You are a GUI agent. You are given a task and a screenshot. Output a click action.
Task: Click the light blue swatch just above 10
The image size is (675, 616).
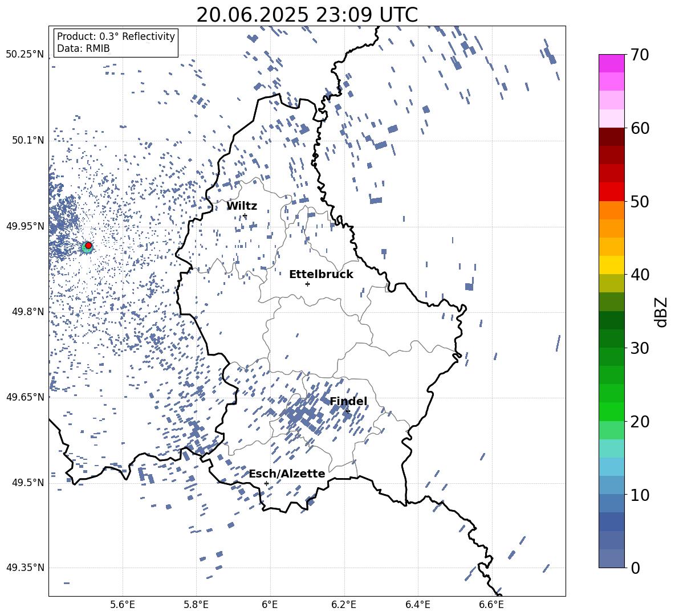(612, 485)
